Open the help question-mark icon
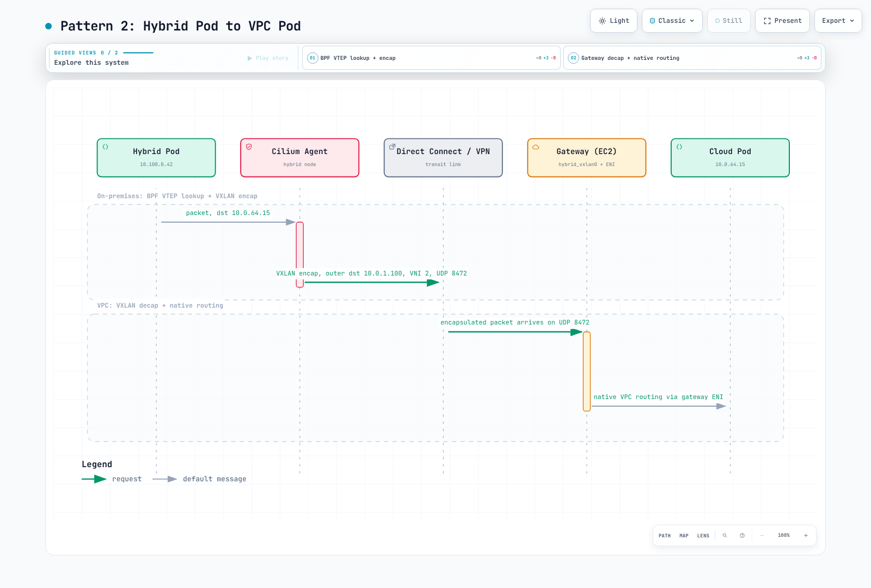This screenshot has height=588, width=871. coord(742,536)
